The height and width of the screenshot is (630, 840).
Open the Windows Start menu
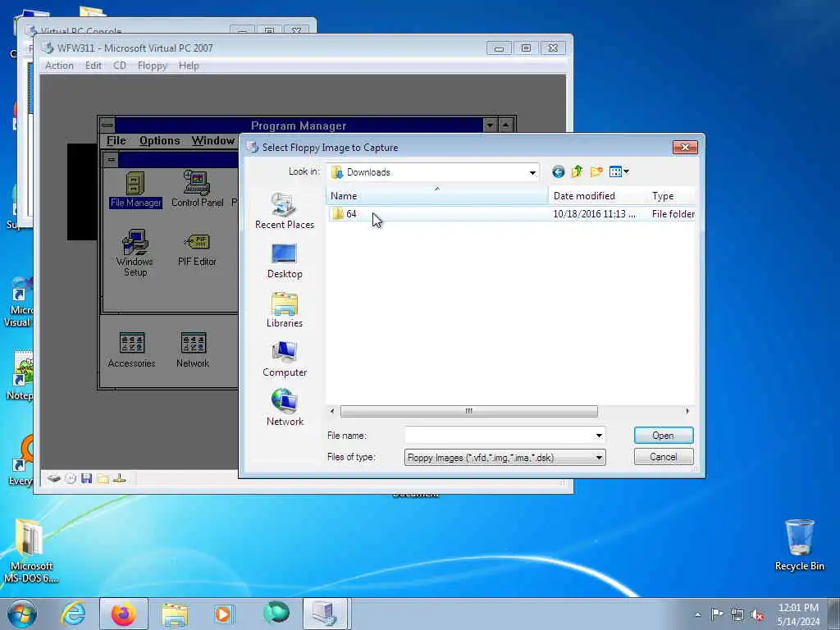pyautogui.click(x=22, y=614)
